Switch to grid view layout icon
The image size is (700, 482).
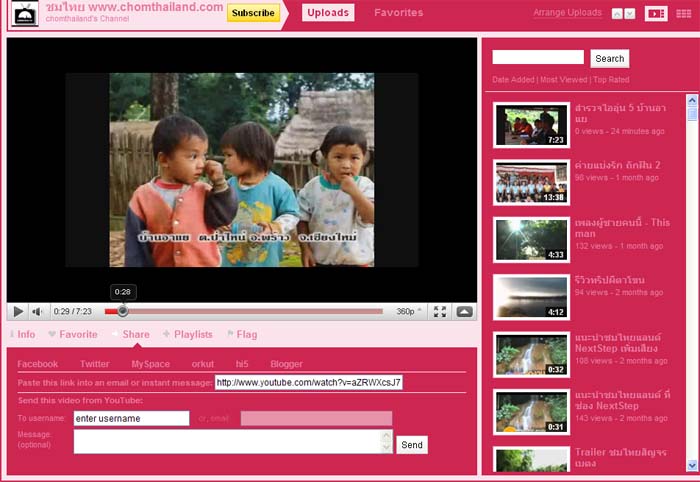(x=683, y=14)
